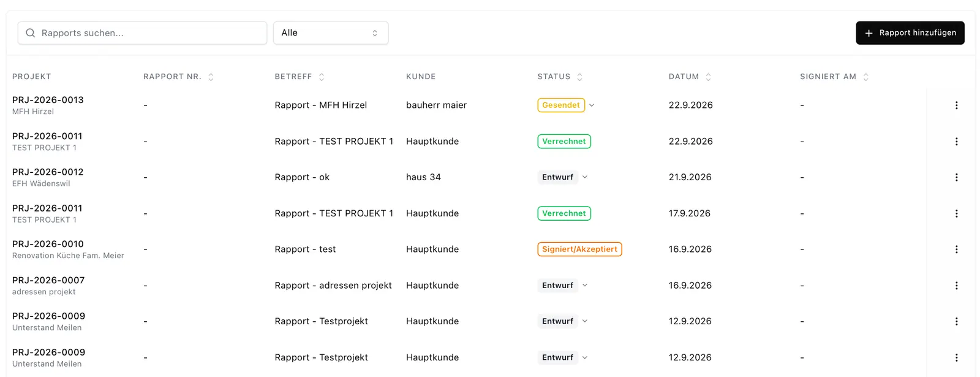Open the Alle filter dropdown
Viewport: 980px width, 377px height.
click(331, 33)
